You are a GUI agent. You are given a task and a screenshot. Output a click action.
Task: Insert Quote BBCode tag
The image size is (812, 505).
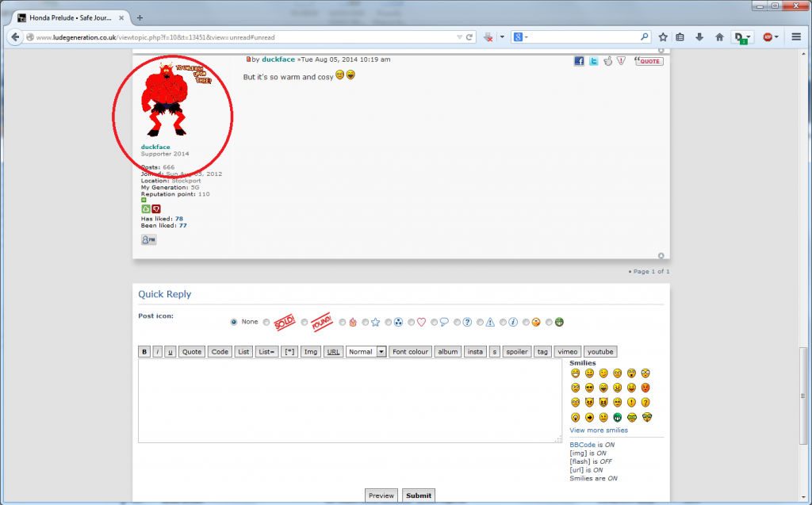pos(192,352)
